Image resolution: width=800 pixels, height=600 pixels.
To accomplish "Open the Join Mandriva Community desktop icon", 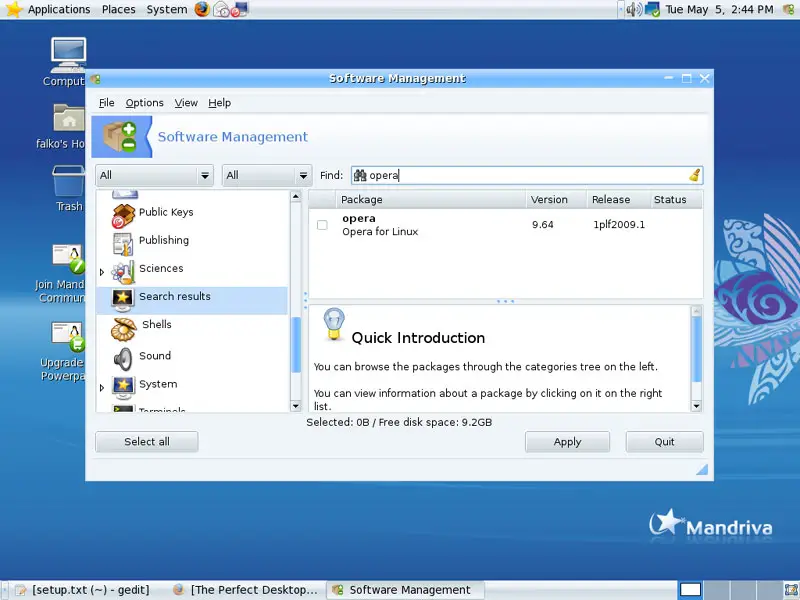I will tap(68, 258).
